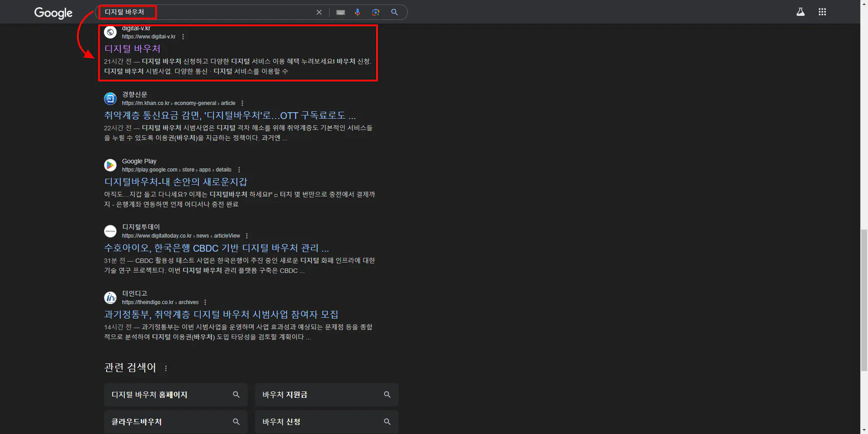Click the 더인디고 site favicon
The height and width of the screenshot is (434, 868).
(x=110, y=297)
